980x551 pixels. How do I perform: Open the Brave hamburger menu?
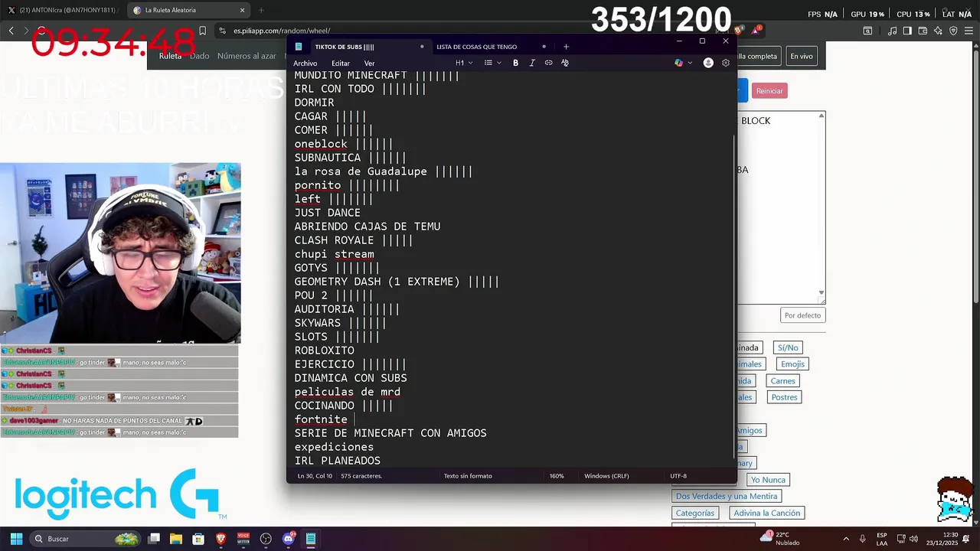coord(969,31)
